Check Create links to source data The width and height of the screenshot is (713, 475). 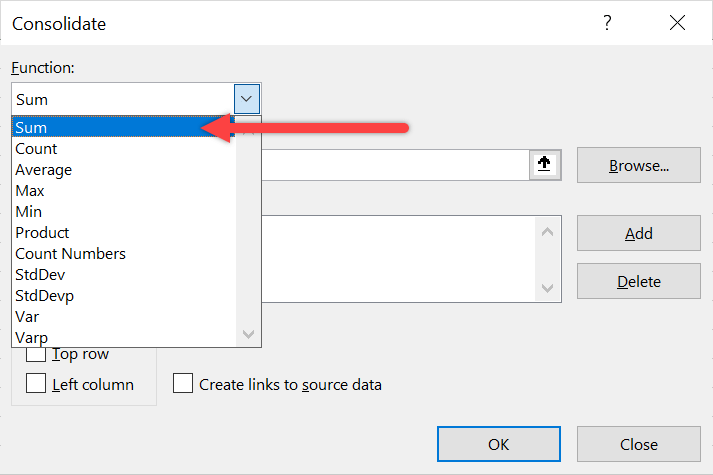183,383
